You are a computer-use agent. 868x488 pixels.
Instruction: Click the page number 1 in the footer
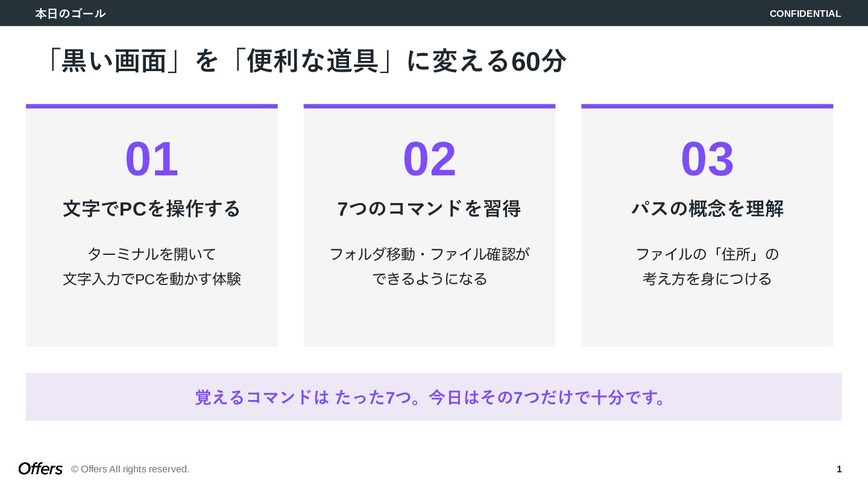[x=839, y=469]
